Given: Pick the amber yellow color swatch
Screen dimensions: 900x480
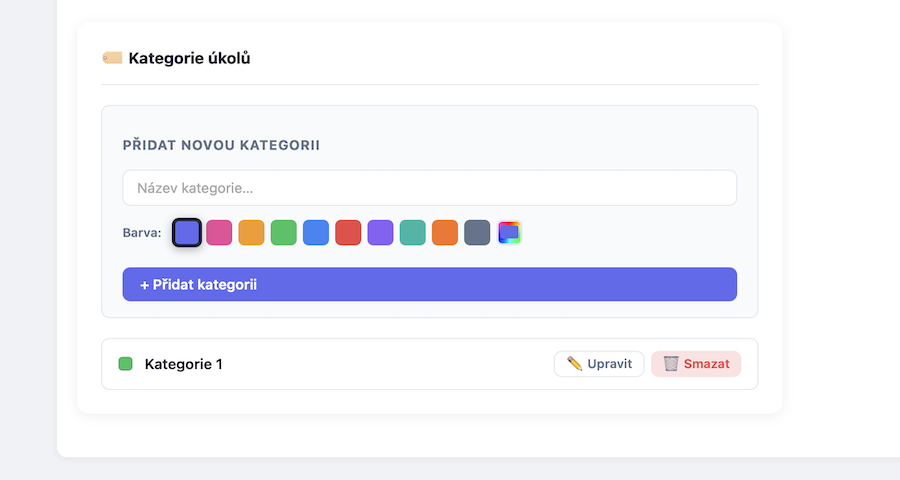Looking at the screenshot, I should coord(251,233).
